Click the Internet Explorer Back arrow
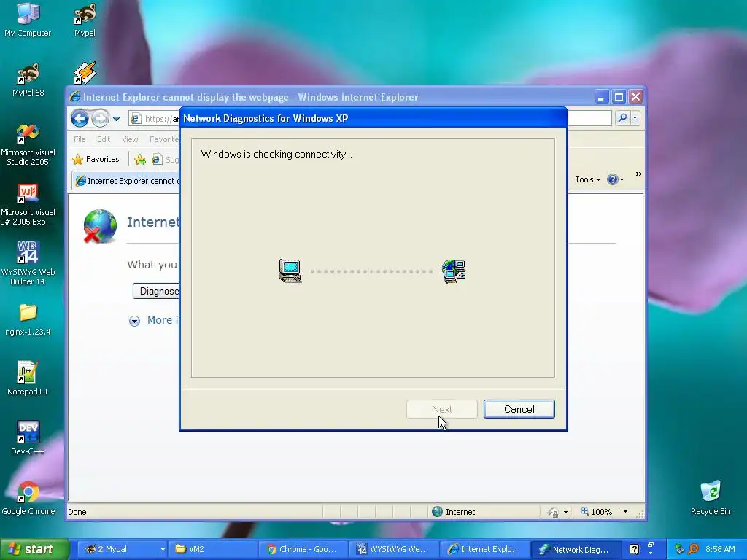Viewport: 747px width, 560px height. point(80,118)
